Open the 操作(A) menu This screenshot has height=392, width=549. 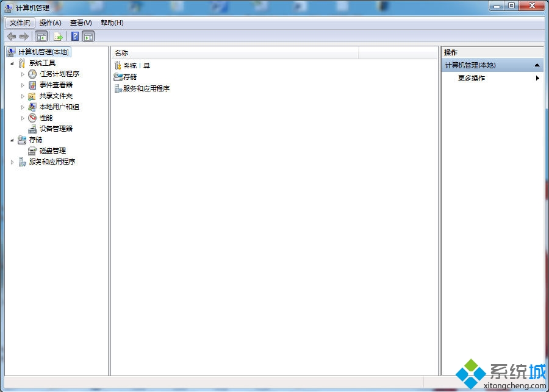tap(51, 23)
